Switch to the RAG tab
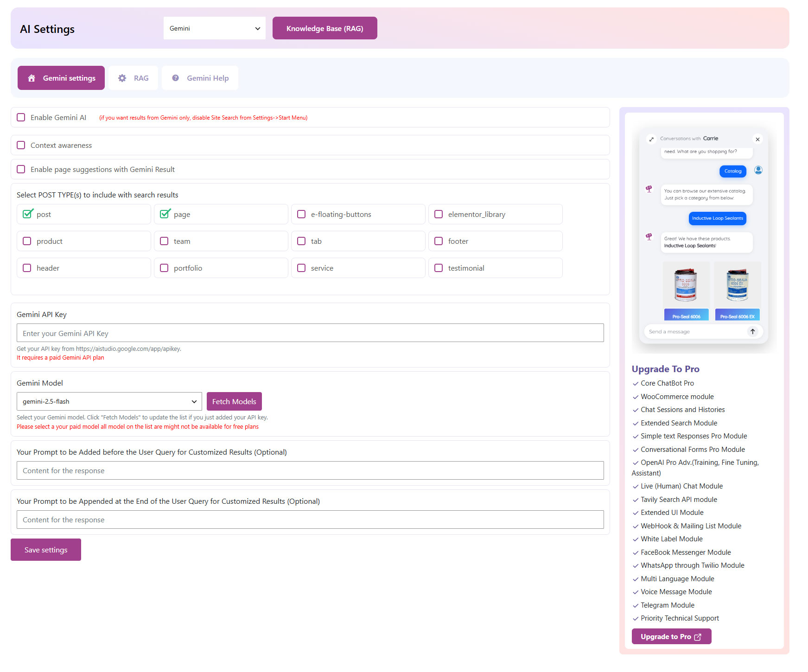The image size is (808, 672). click(134, 78)
